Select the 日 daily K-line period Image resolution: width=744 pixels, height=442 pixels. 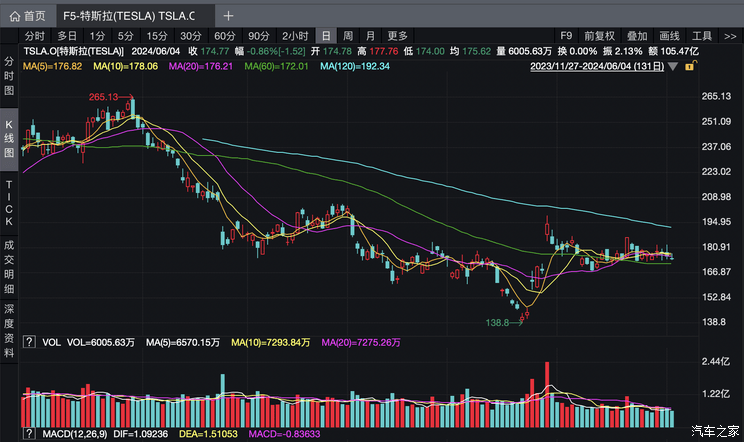[x=326, y=36]
